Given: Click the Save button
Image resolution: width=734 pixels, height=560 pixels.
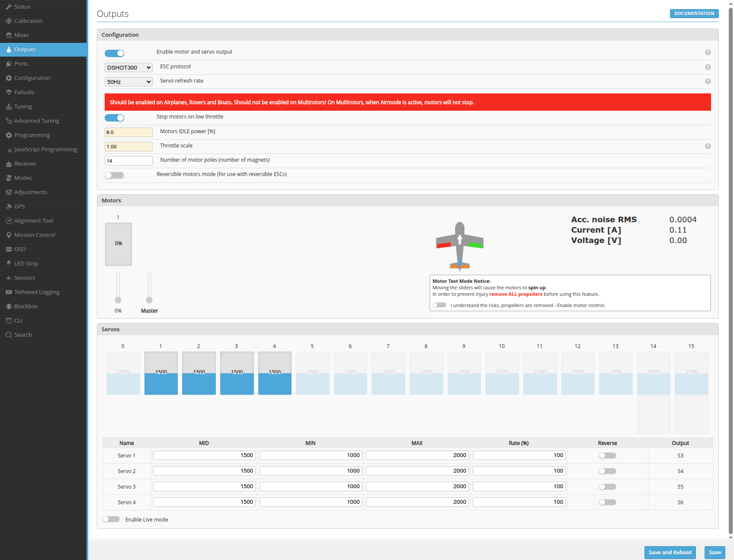Looking at the screenshot, I should (715, 552).
